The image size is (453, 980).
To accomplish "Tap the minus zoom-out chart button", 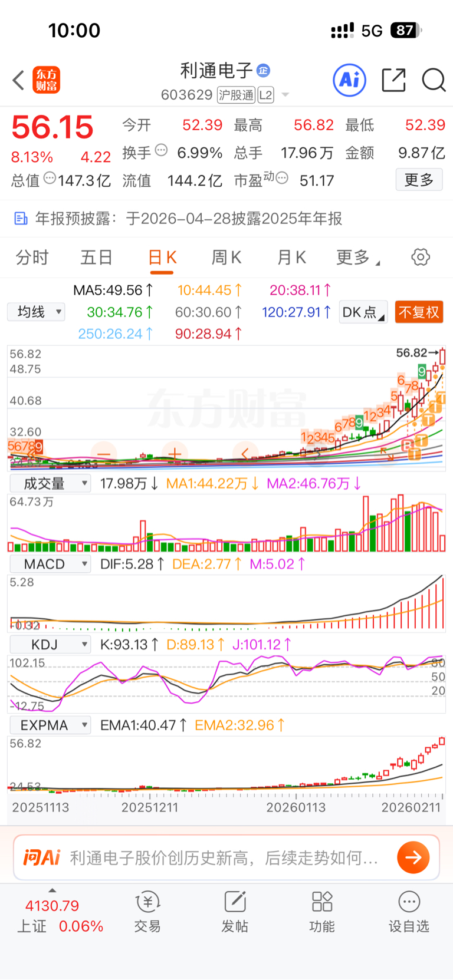I will (x=104, y=454).
